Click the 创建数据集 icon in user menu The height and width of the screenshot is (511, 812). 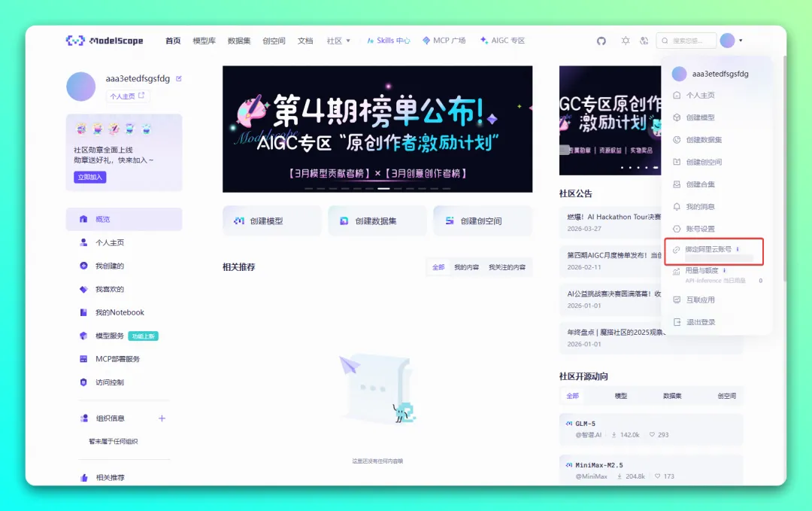coord(677,140)
